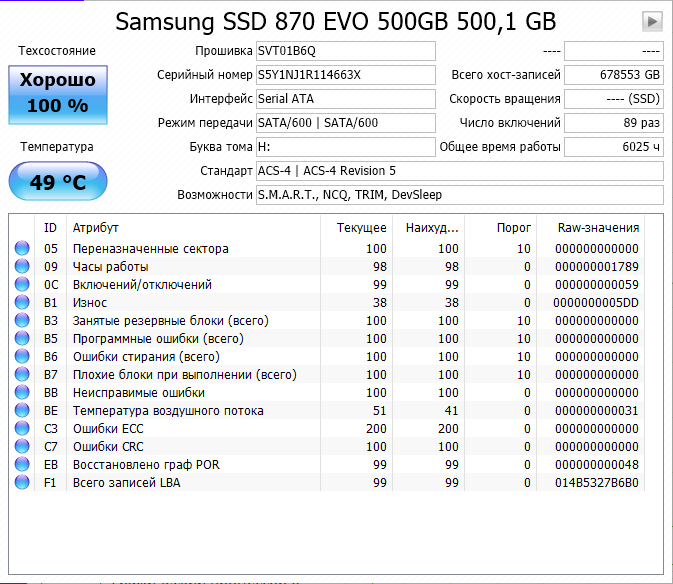Screen dimensions: 673x584
Task: Click status orb of attribute 05 row
Action: (x=22, y=248)
